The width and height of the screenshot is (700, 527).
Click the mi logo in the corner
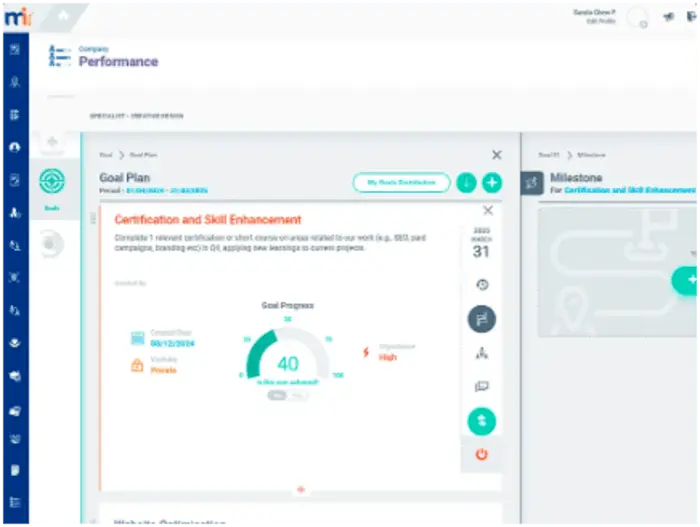pyautogui.click(x=18, y=18)
